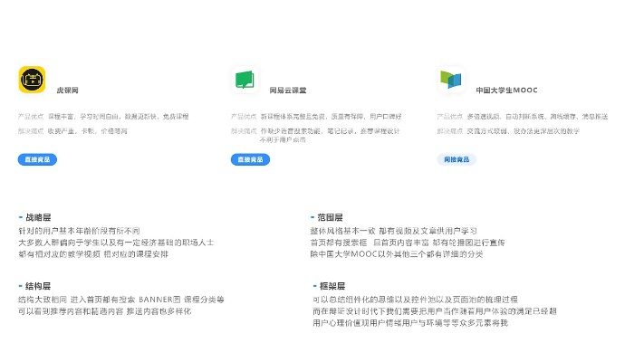Click the 框架层 section heading
Screen dimensions: 644x362
[329, 285]
